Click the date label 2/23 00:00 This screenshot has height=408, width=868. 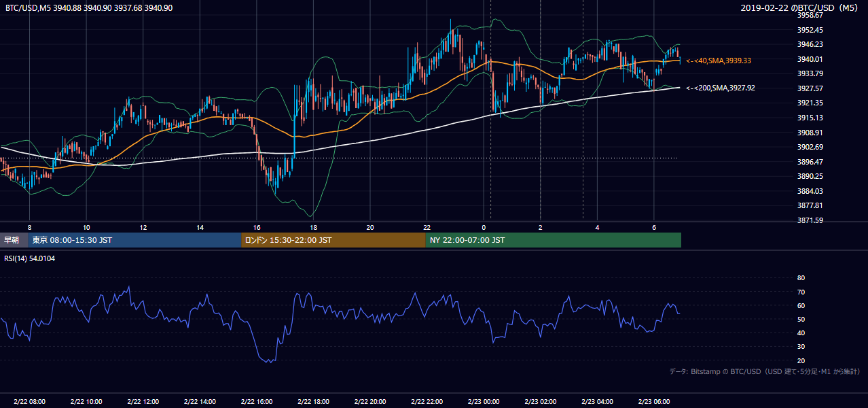(484, 402)
